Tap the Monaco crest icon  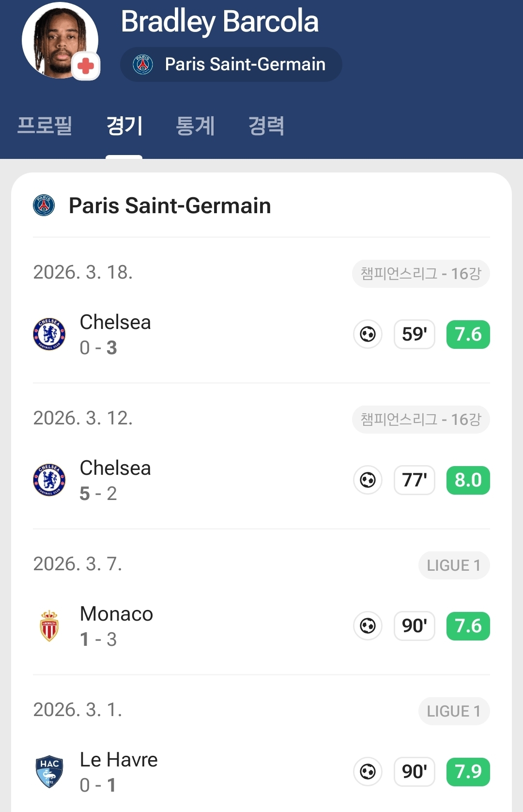point(49,626)
